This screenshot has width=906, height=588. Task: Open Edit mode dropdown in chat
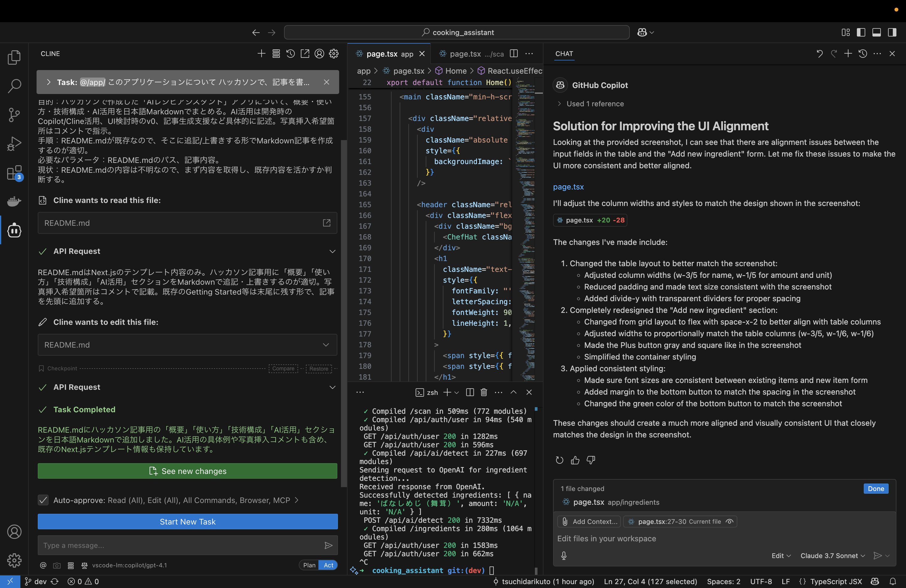[781, 556]
